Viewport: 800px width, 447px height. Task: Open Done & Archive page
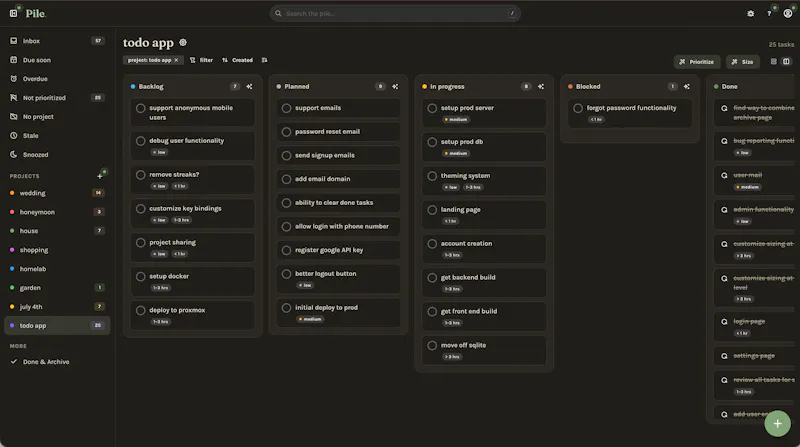[x=57, y=362]
